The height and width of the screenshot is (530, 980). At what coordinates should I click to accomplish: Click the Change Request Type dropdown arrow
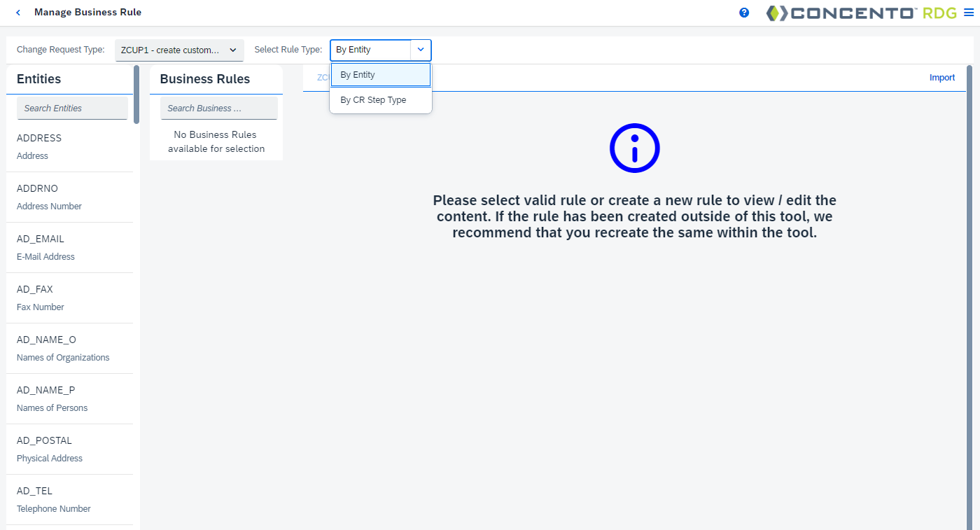pyautogui.click(x=232, y=50)
